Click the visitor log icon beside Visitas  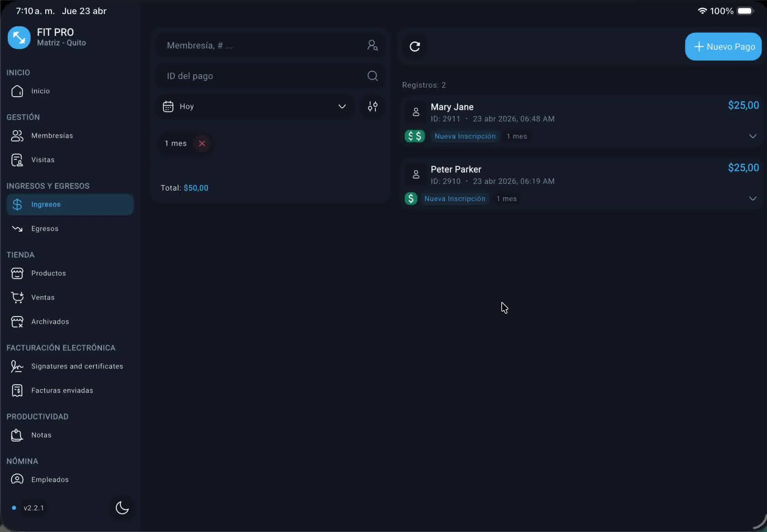pyautogui.click(x=17, y=160)
